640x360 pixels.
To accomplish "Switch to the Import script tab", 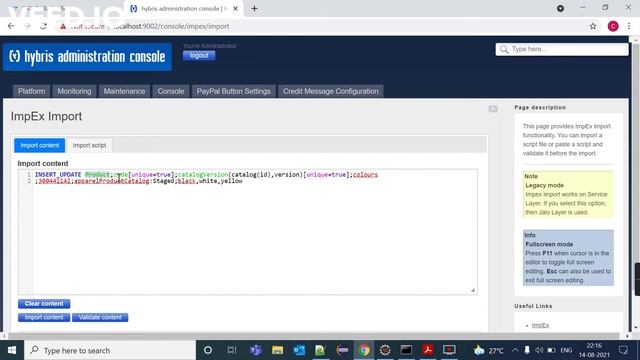I will coord(89,145).
